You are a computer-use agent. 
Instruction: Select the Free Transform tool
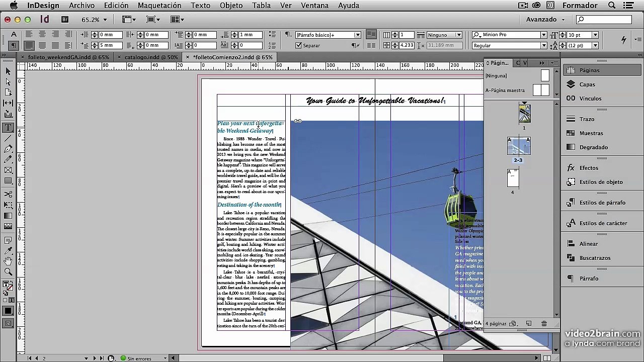[8, 205]
